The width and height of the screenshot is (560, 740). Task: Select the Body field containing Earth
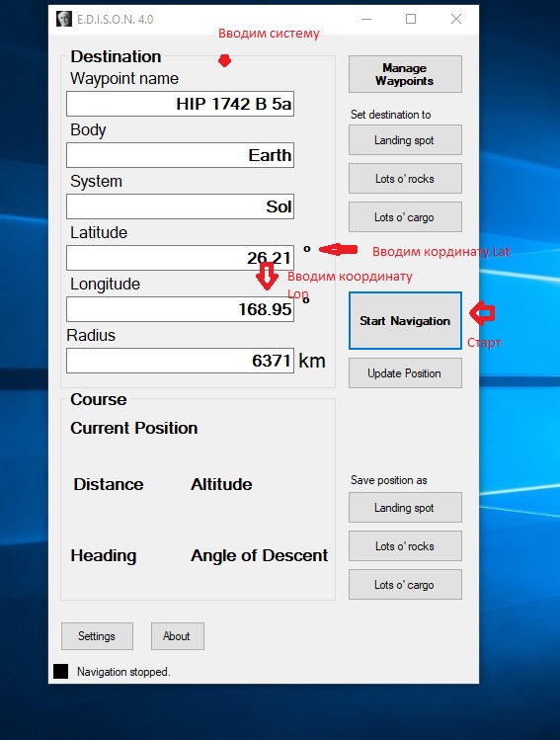pyautogui.click(x=180, y=155)
